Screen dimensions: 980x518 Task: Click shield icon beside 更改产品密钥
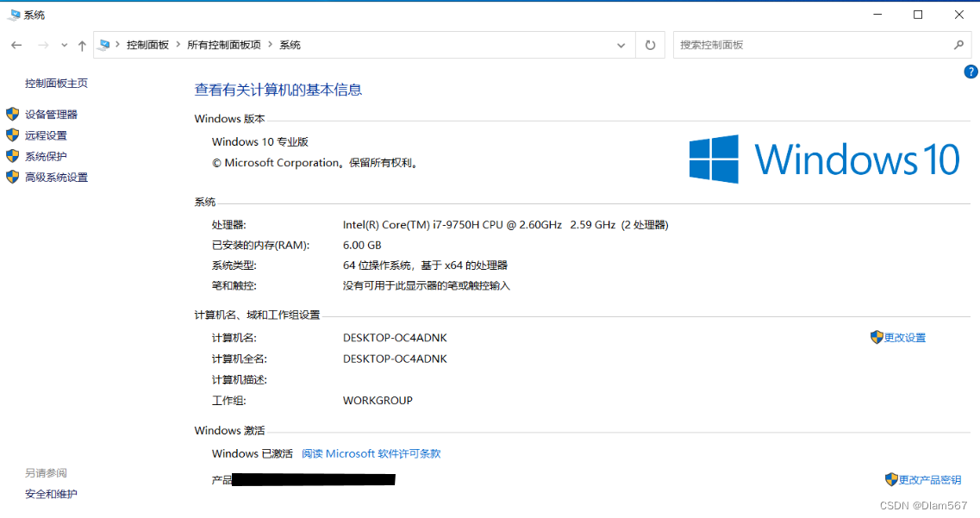point(891,479)
